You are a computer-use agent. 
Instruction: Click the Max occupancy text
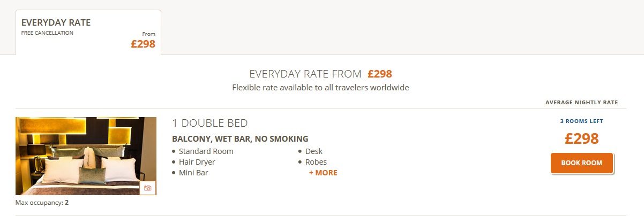pos(42,203)
